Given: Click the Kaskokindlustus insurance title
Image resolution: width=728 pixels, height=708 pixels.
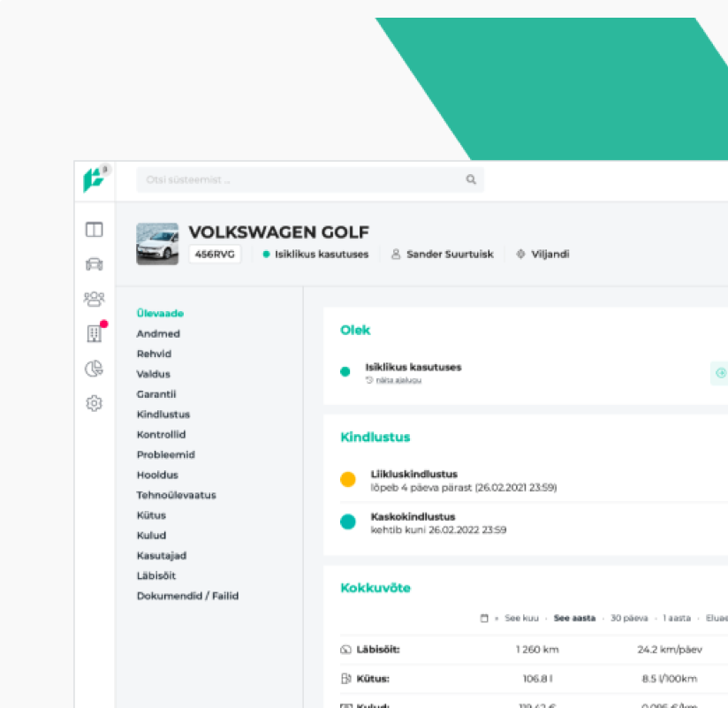Looking at the screenshot, I should [413, 516].
